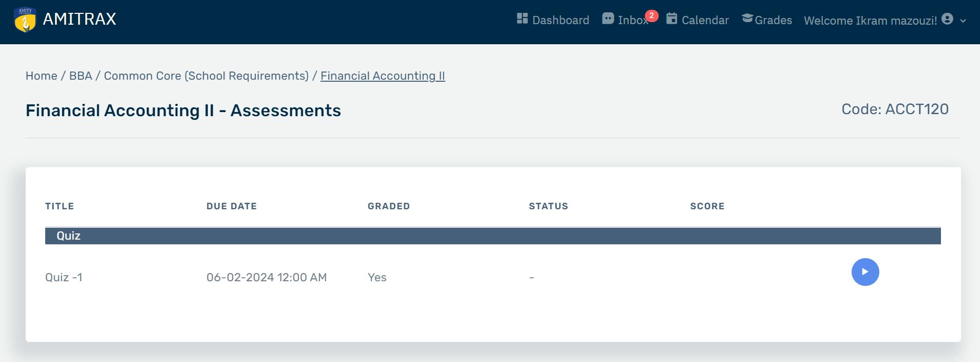Click the Quiz section header bar
Viewport: 980px width, 362px height.
(493, 236)
